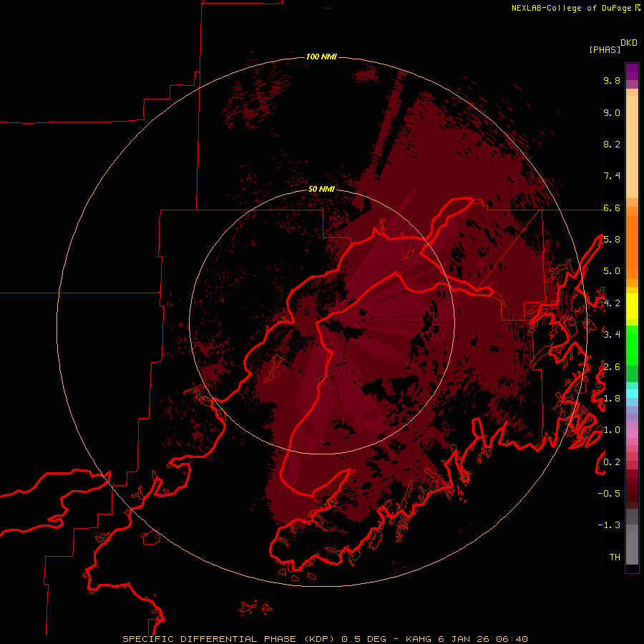Click the KAHG station identifier in the footer
Viewport: 644px width, 644px height.
point(419,639)
